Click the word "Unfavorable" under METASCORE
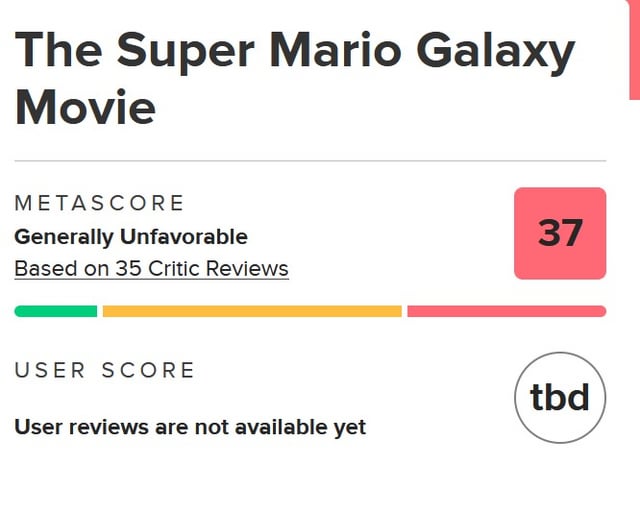Image resolution: width=640 pixels, height=514 pixels. 184,237
